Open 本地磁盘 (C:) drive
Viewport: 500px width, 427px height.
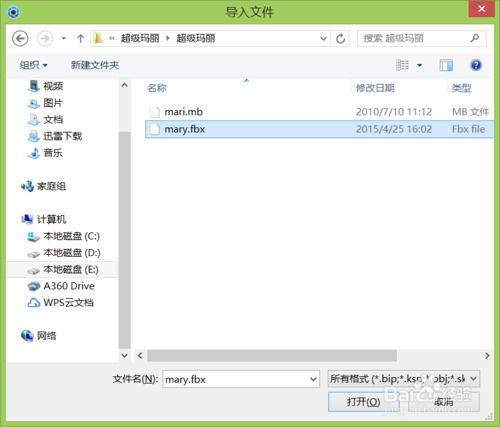(x=64, y=236)
